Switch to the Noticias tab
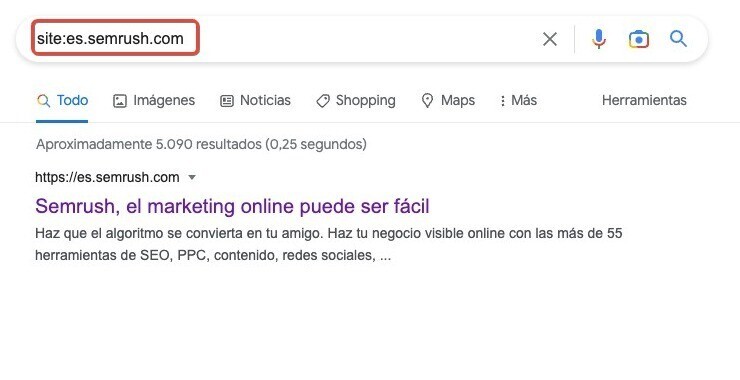 coord(255,101)
